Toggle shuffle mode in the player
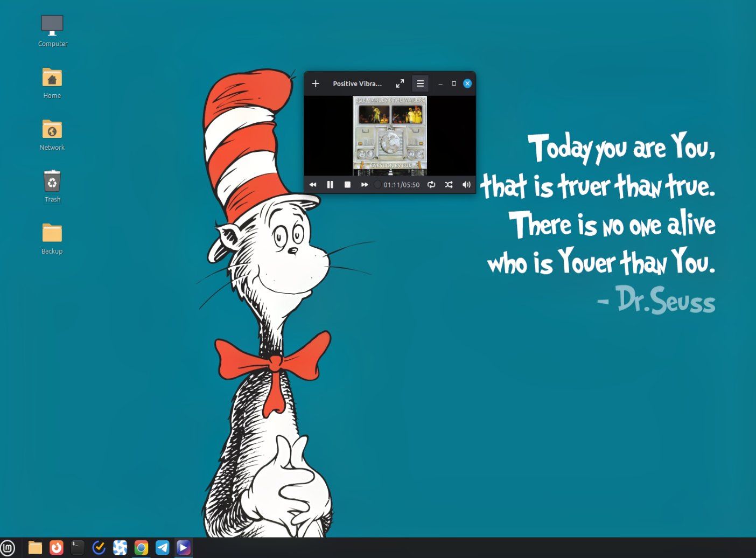The width and height of the screenshot is (756, 558). click(449, 185)
